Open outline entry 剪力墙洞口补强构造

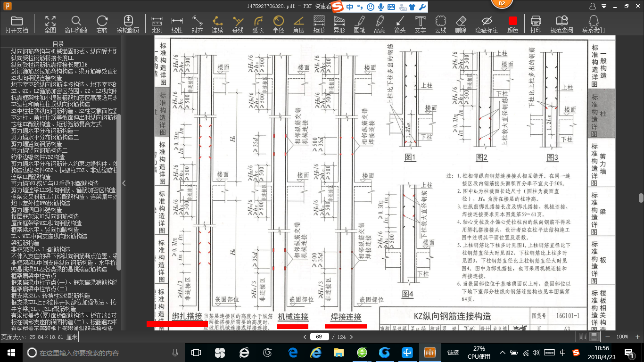click(x=36, y=210)
